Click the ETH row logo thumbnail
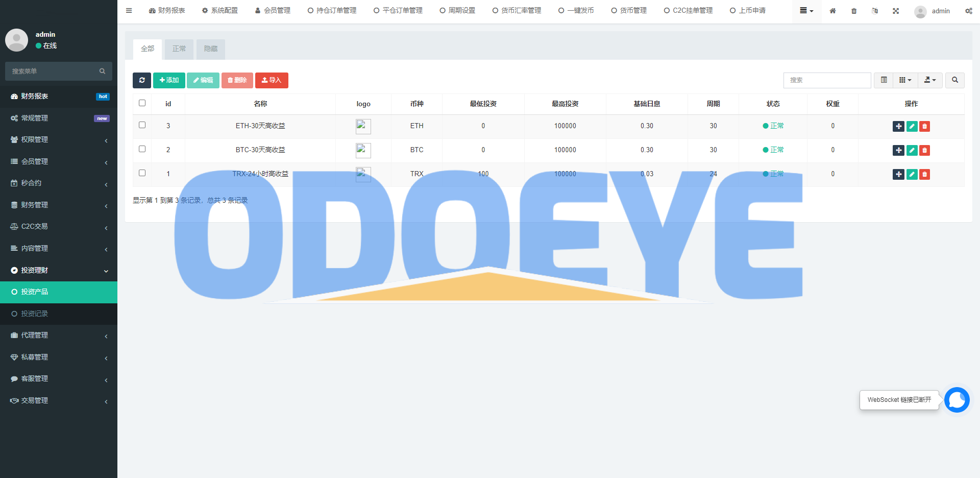Screen dimensions: 980x478 (x=363, y=126)
